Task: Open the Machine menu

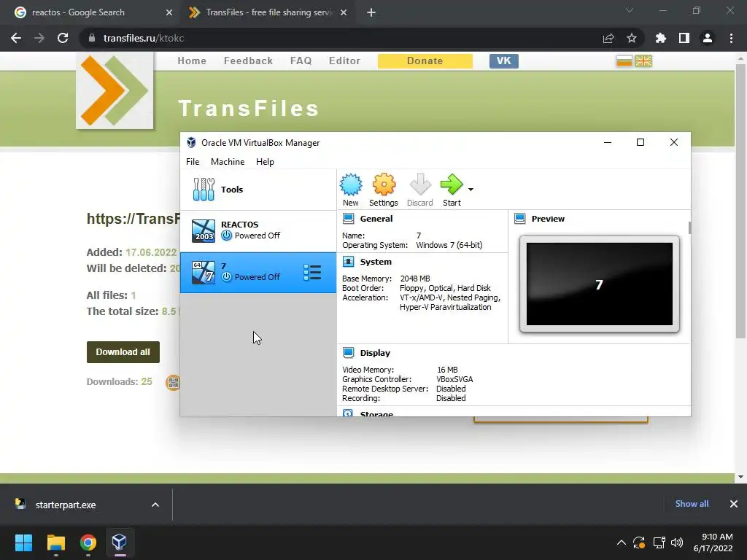Action: coord(228,162)
